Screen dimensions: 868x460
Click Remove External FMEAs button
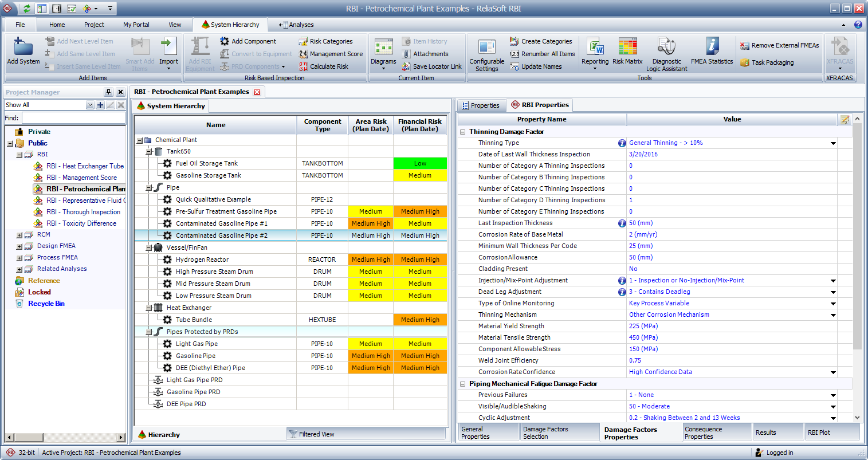coord(779,45)
